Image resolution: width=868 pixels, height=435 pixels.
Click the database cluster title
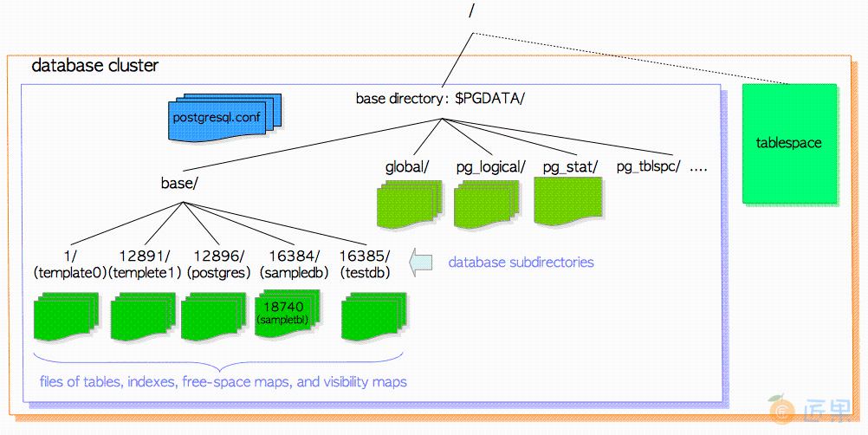tap(94, 67)
